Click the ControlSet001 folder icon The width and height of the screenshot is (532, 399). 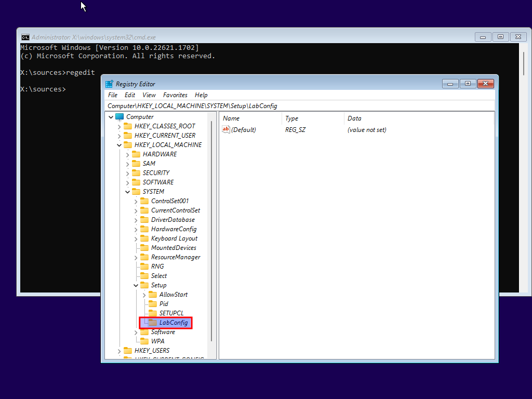[144, 201]
